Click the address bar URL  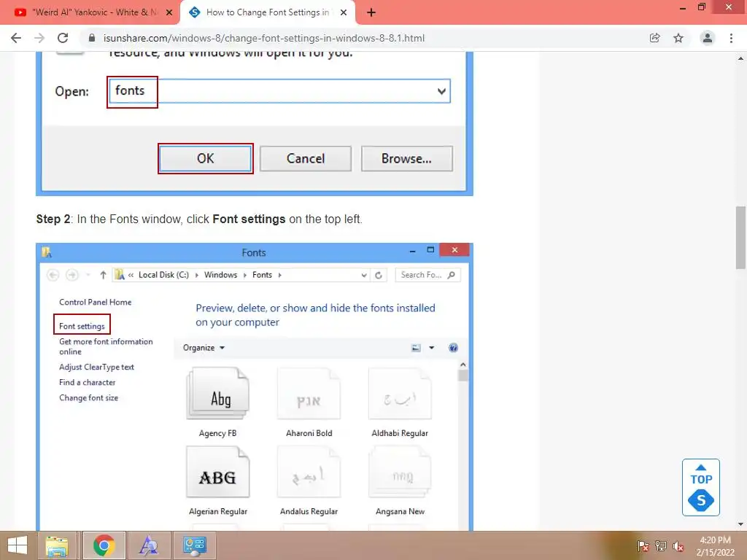(x=264, y=38)
